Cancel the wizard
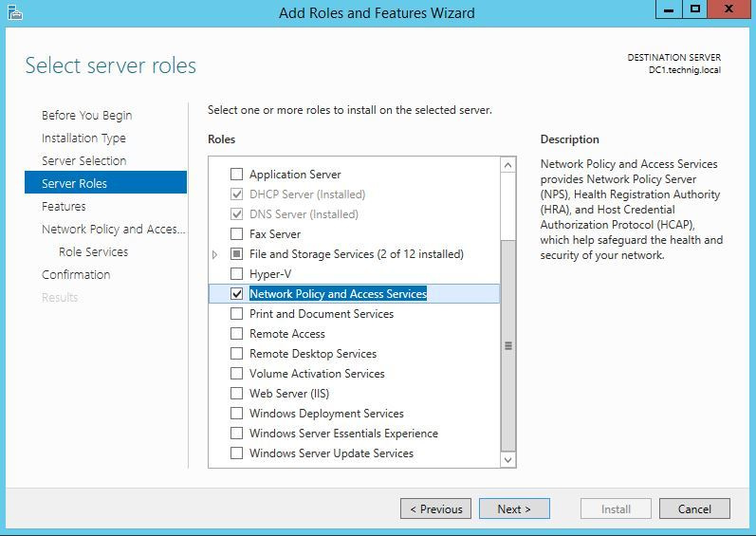The height and width of the screenshot is (536, 756). (x=694, y=508)
